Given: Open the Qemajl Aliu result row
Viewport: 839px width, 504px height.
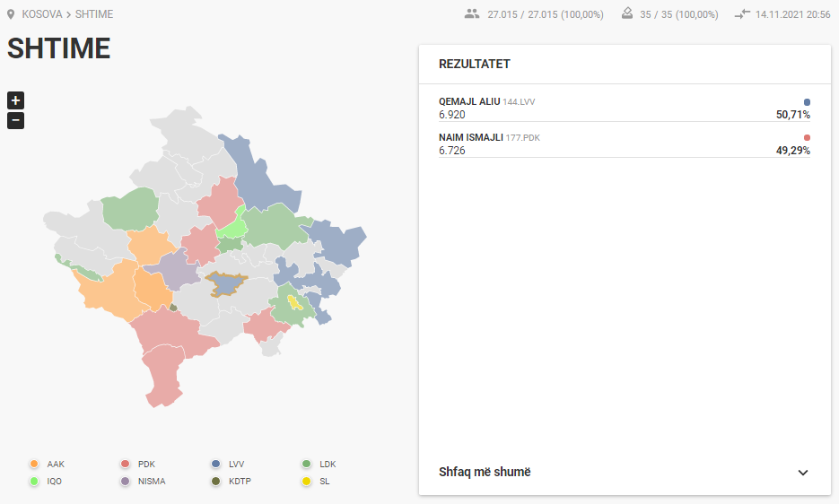Looking at the screenshot, I should (625, 109).
